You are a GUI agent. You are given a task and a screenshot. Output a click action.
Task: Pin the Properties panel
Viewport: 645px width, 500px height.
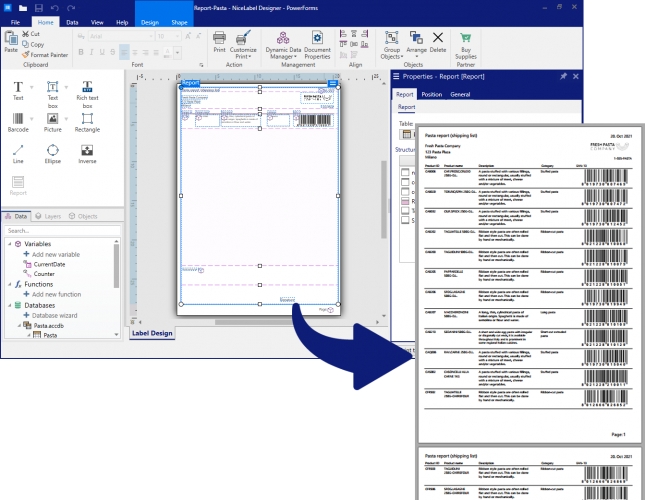[x=563, y=76]
